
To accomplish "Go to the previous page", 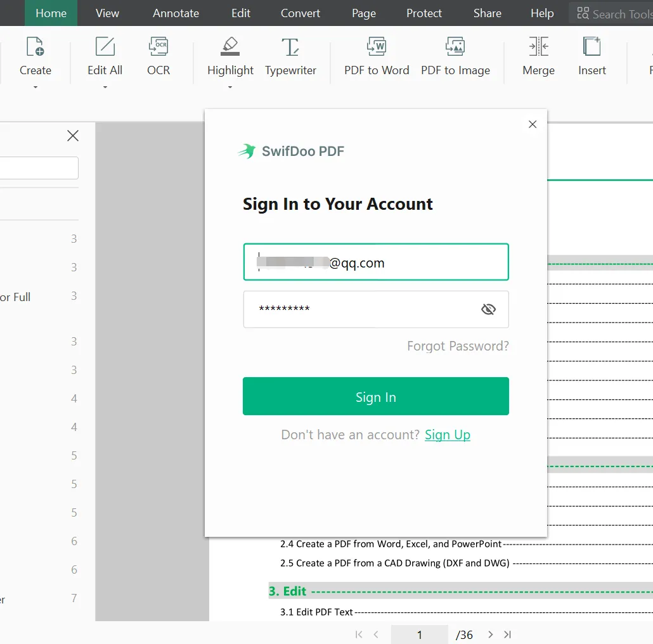I will [x=376, y=634].
